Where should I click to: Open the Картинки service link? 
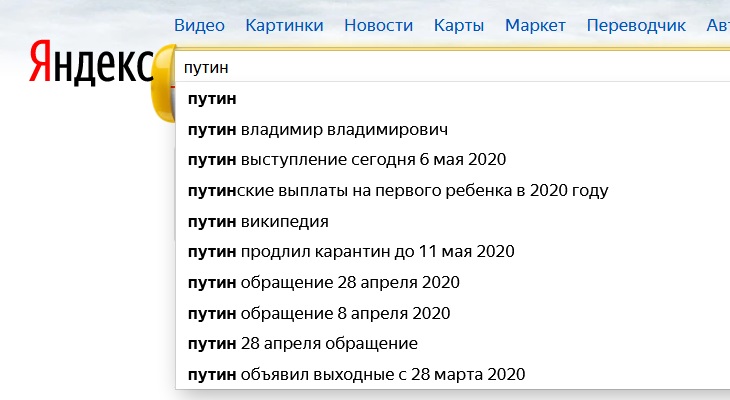[x=284, y=25]
